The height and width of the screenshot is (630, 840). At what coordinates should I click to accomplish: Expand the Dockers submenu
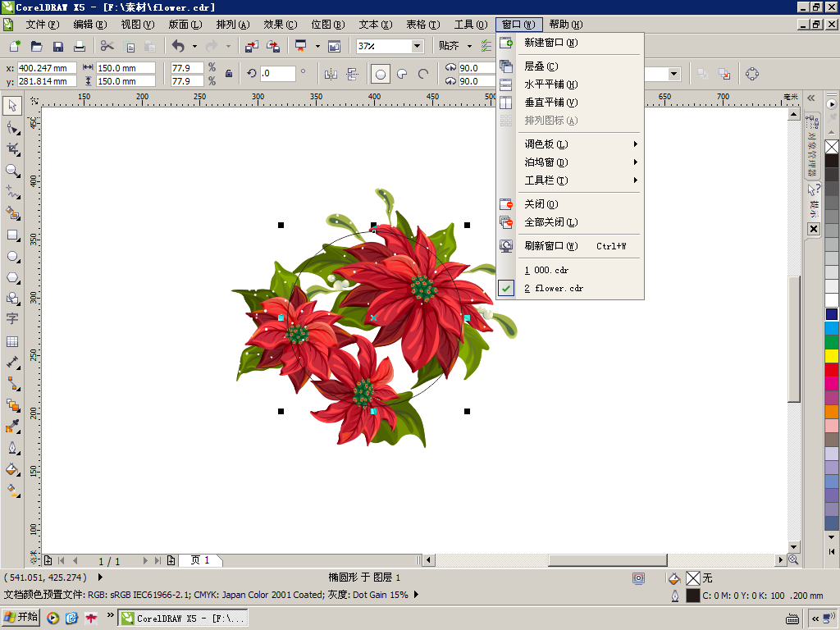pos(570,162)
